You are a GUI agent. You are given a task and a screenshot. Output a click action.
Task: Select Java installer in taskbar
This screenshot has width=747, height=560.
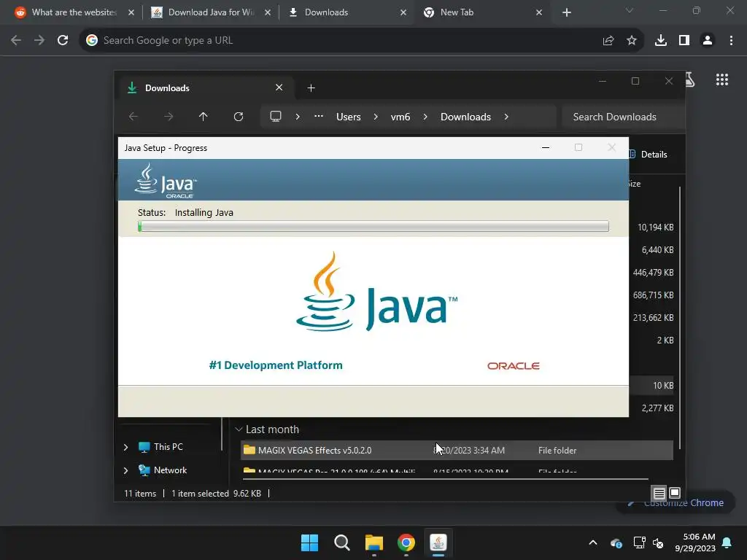438,542
